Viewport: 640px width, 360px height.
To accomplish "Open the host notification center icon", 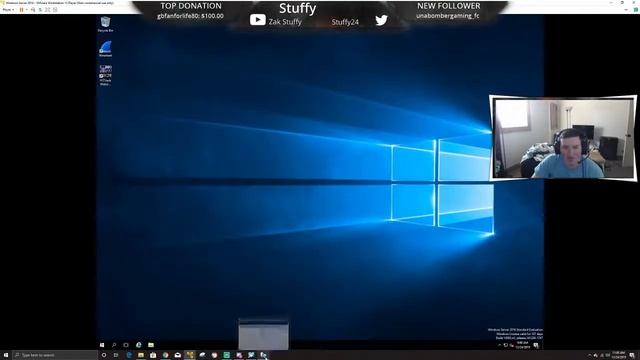I will (632, 355).
